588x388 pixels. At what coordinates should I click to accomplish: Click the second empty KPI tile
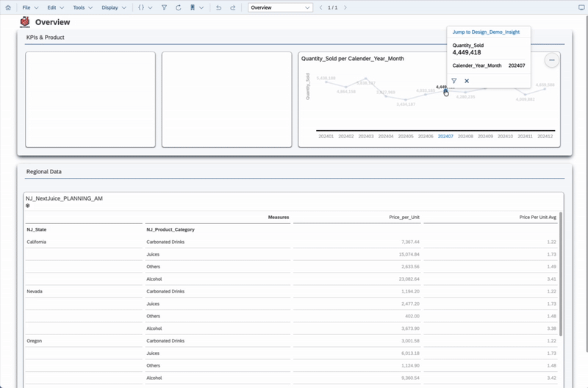226,99
